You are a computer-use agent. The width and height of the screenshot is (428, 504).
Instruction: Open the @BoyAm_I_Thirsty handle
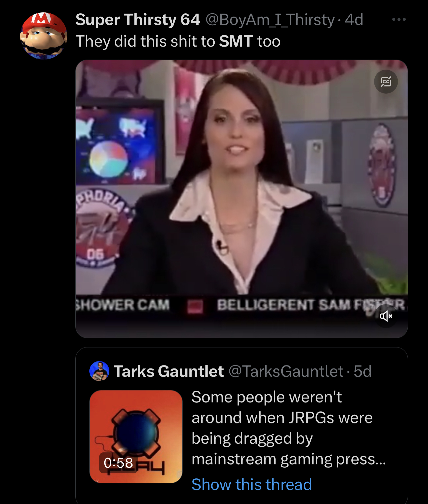click(x=270, y=20)
